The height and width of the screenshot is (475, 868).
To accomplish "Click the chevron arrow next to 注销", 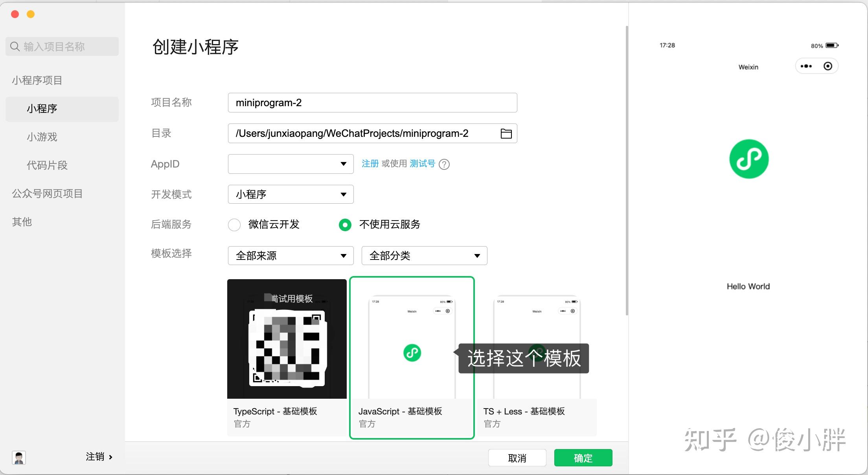I will pos(110,457).
